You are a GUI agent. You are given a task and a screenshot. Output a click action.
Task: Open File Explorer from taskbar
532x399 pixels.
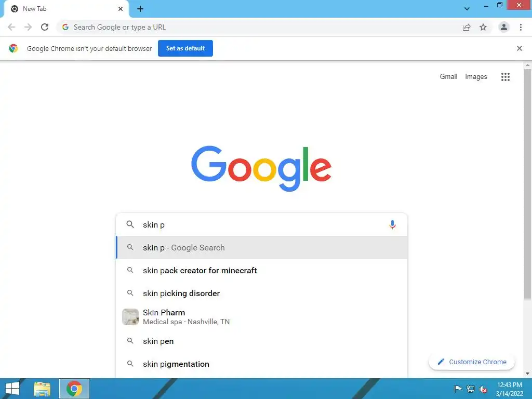tap(42, 389)
